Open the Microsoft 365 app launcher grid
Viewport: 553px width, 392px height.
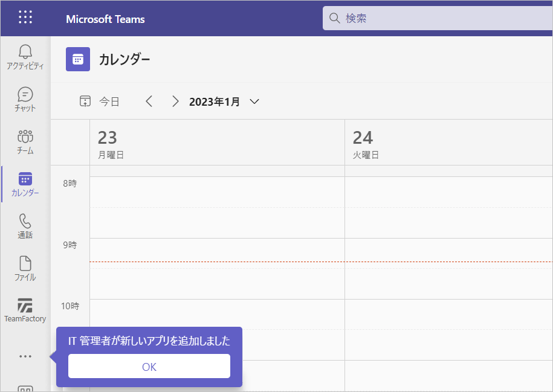pyautogui.click(x=25, y=18)
